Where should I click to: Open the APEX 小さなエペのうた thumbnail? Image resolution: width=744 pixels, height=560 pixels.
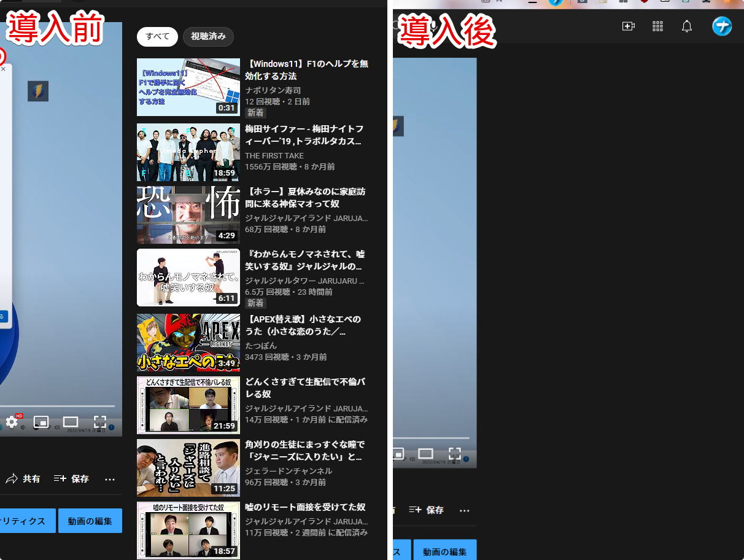click(188, 343)
